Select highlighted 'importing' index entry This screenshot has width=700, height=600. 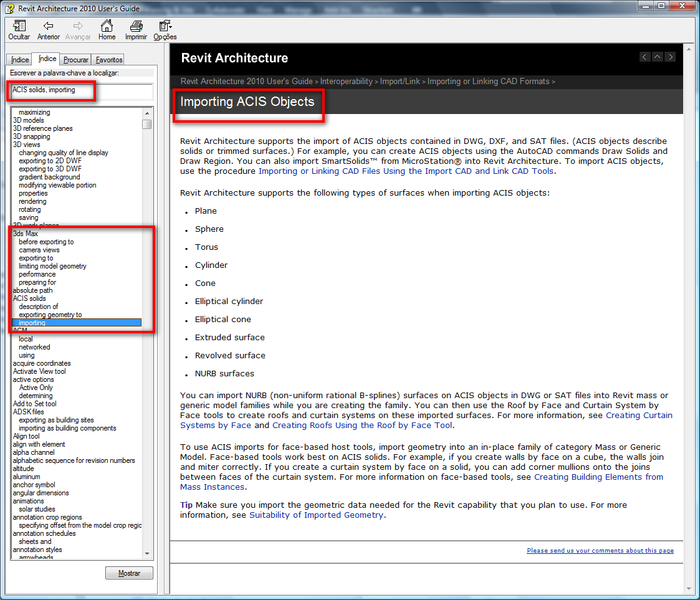coord(77,323)
